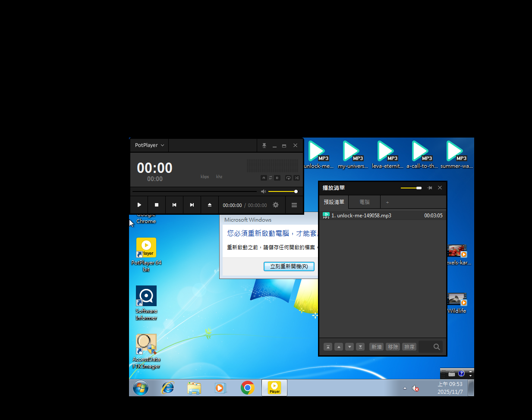Click the 排序 sort button

[x=409, y=347]
